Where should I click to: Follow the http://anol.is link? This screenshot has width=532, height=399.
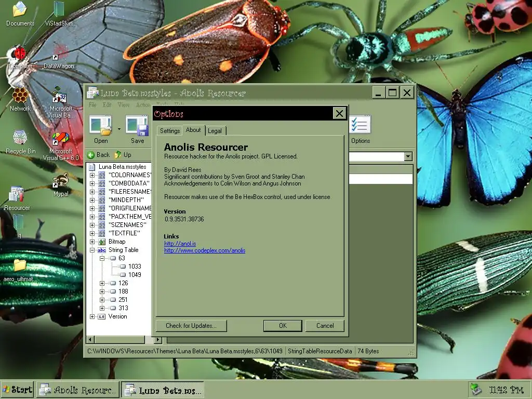180,244
